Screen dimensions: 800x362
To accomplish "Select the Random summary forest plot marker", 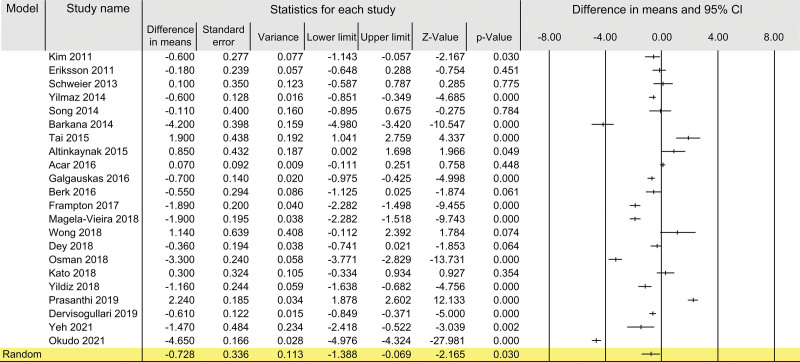I will click(651, 354).
